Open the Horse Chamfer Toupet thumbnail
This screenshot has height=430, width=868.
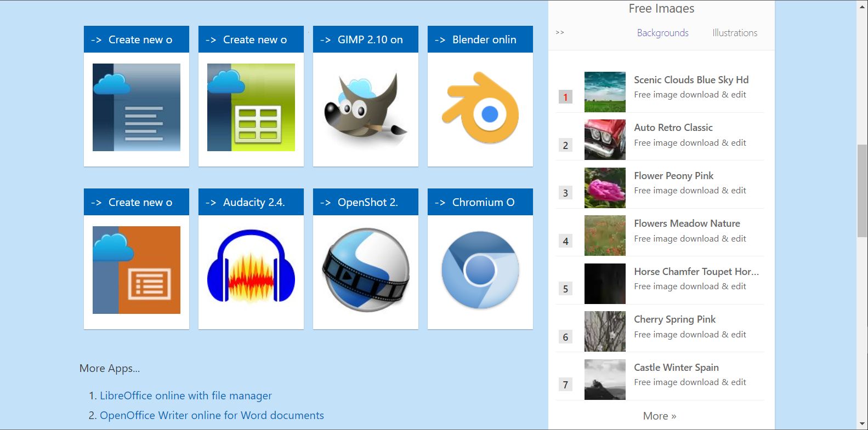[605, 284]
